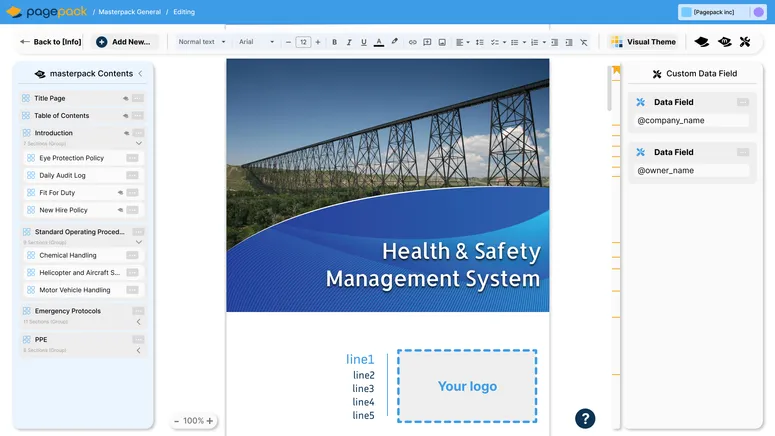Toggle visibility icon on Fit For Duty

point(120,192)
